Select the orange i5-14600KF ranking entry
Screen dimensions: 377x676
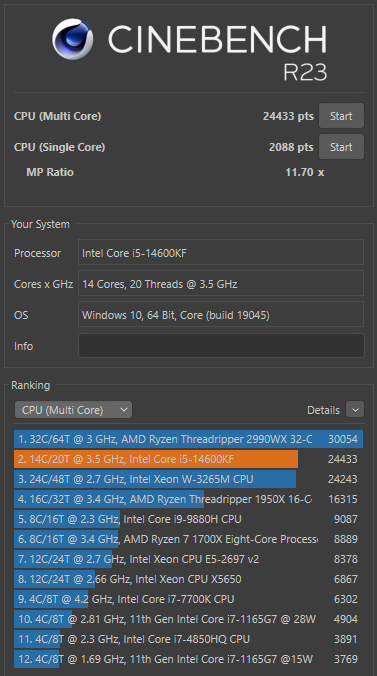(x=188, y=459)
